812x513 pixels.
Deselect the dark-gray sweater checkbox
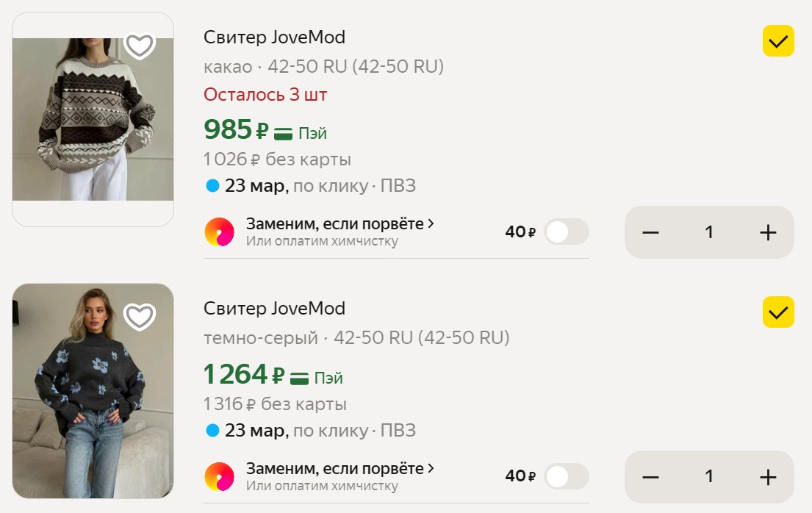coord(778,312)
